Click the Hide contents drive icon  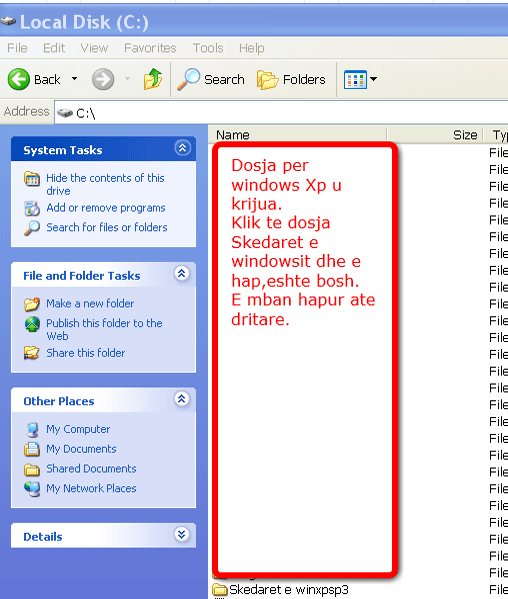point(32,178)
